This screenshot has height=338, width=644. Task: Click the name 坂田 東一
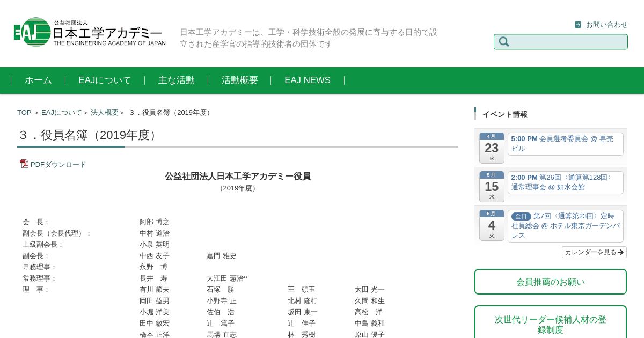click(x=303, y=312)
